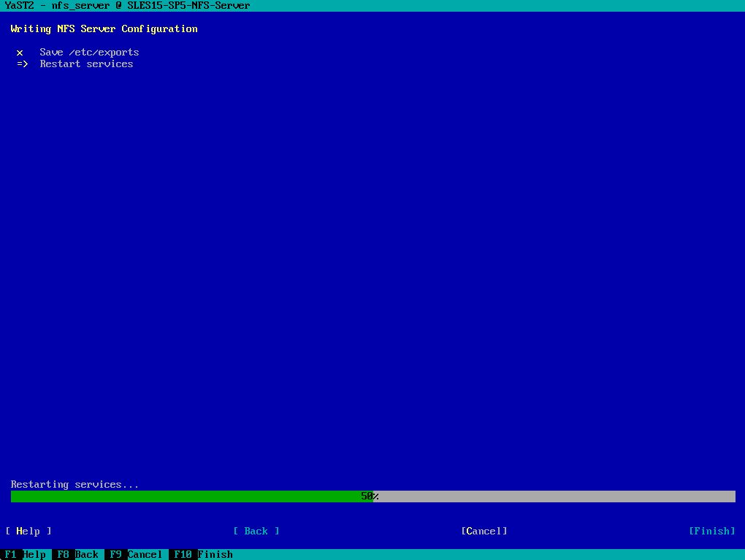Click the arrow marker beside Restart services

(x=23, y=64)
